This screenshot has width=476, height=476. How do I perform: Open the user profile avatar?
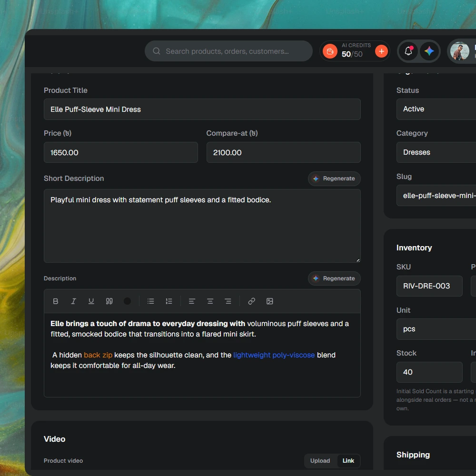(460, 51)
